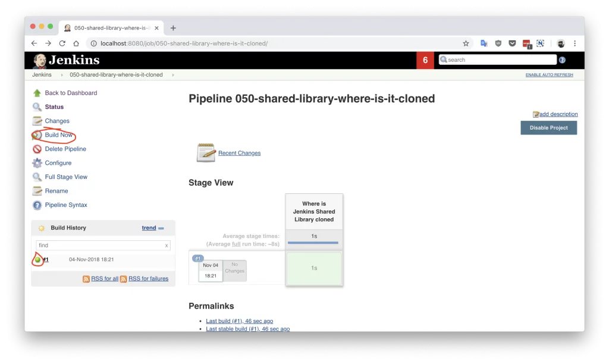The width and height of the screenshot is (609, 364).
Task: Click the Rename notepad icon
Action: 37,191
